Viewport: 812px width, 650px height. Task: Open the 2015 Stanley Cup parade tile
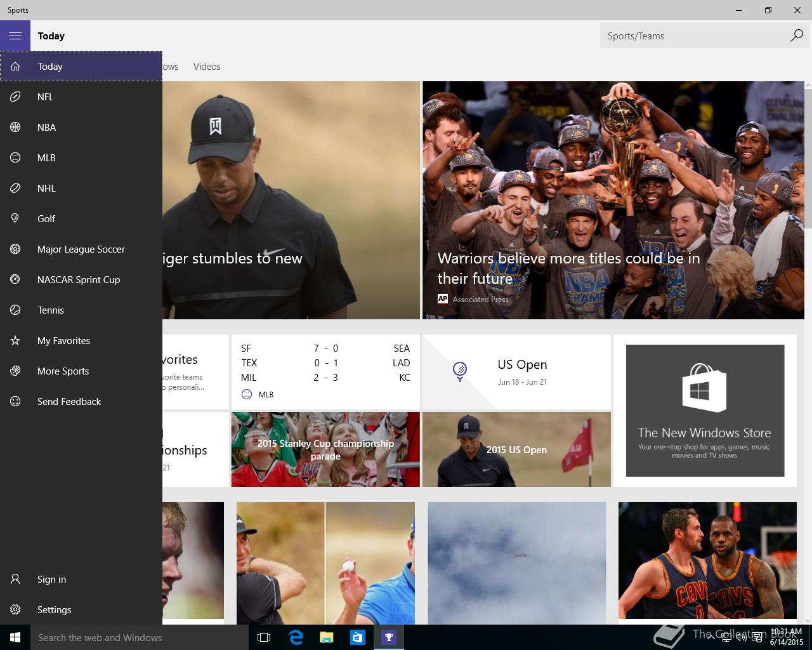pos(325,449)
